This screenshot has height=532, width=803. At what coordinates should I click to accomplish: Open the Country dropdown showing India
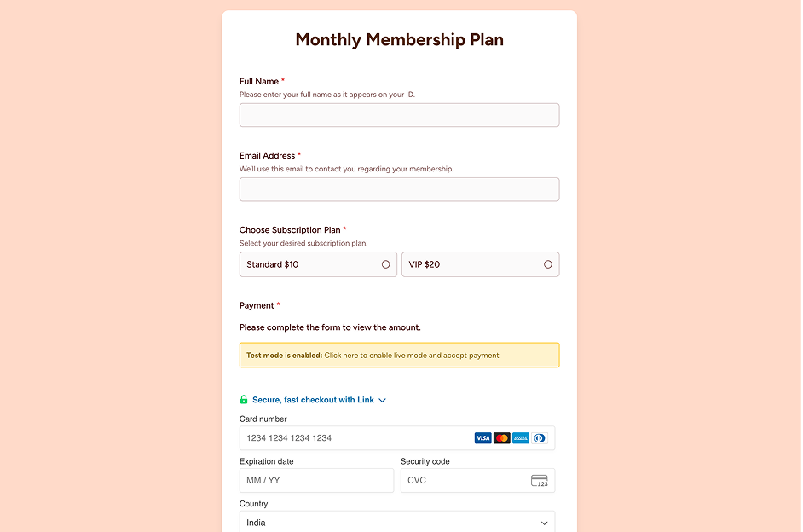point(397,523)
